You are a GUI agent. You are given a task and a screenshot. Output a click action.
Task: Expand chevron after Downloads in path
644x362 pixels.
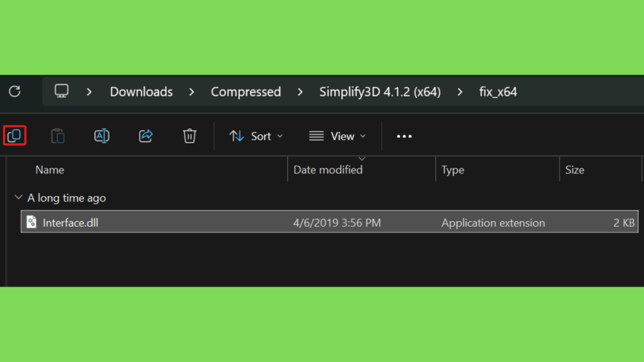(x=191, y=92)
